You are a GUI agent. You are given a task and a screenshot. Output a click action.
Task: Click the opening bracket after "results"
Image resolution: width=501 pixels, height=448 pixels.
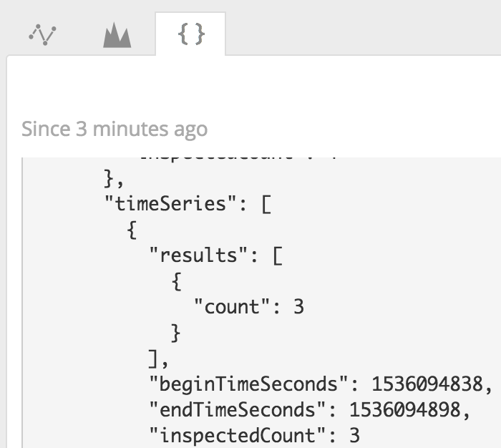point(278,255)
